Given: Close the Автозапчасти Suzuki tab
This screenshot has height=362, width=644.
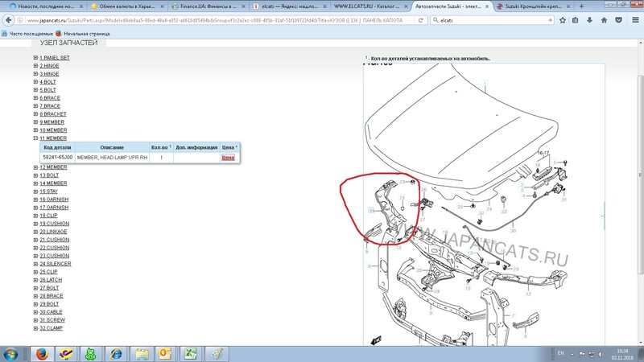Looking at the screenshot, I should [487, 6].
